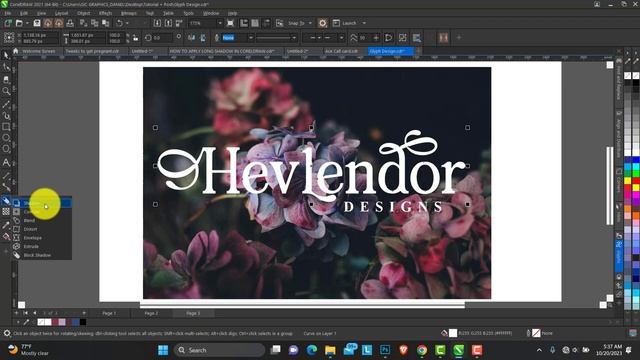The image size is (640, 360).
Task: Select the Pick tool in the toolbox
Action: pyautogui.click(x=6, y=55)
